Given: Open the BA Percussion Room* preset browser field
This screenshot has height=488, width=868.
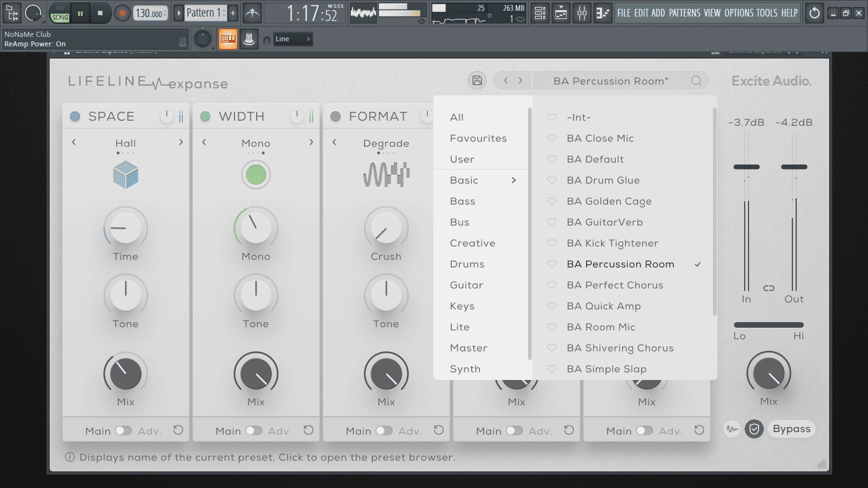Looking at the screenshot, I should [611, 81].
